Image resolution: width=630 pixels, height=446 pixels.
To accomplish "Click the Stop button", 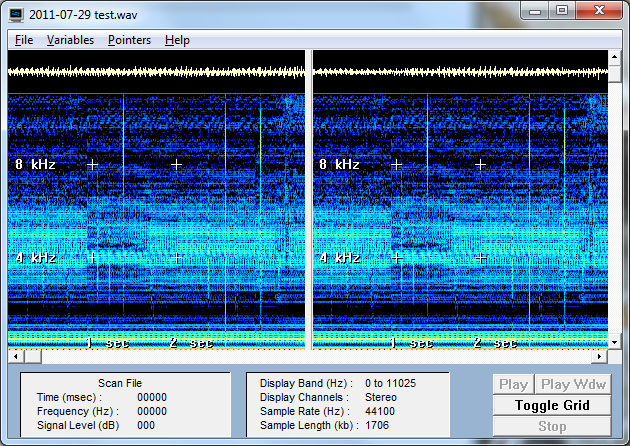I will click(x=552, y=426).
